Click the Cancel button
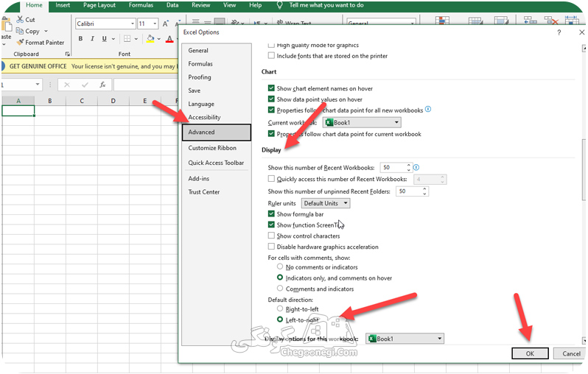The image size is (588, 374). click(x=571, y=353)
